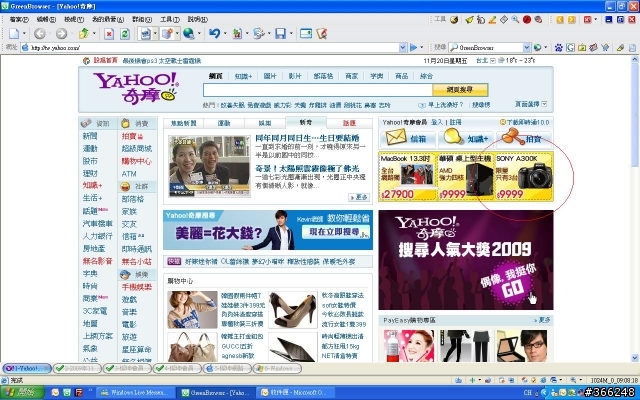Viewport: 640px width, 400px height.
Task: Click the new blank page toolbar icon
Action: 14,33
